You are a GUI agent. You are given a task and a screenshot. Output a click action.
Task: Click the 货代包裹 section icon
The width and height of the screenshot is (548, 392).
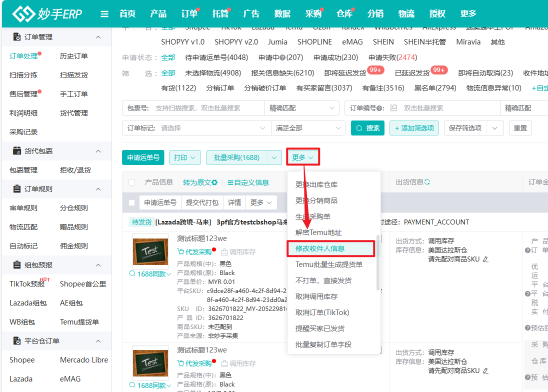click(16, 150)
